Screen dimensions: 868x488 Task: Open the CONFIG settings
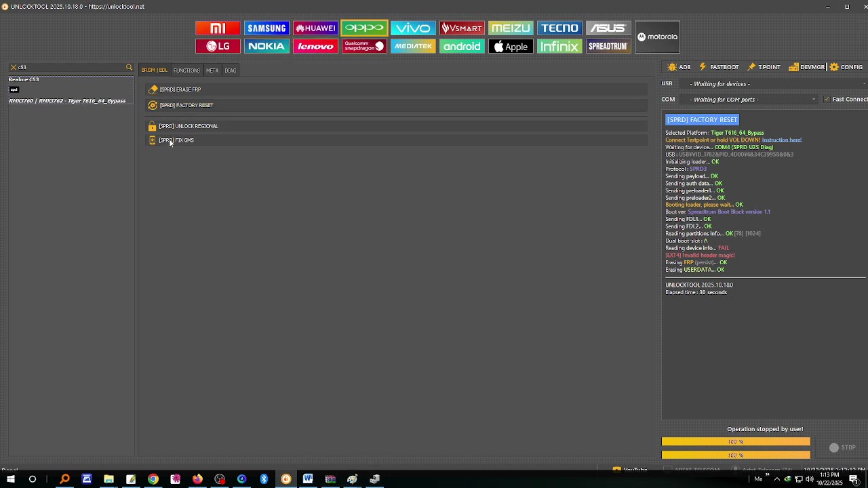coord(846,67)
